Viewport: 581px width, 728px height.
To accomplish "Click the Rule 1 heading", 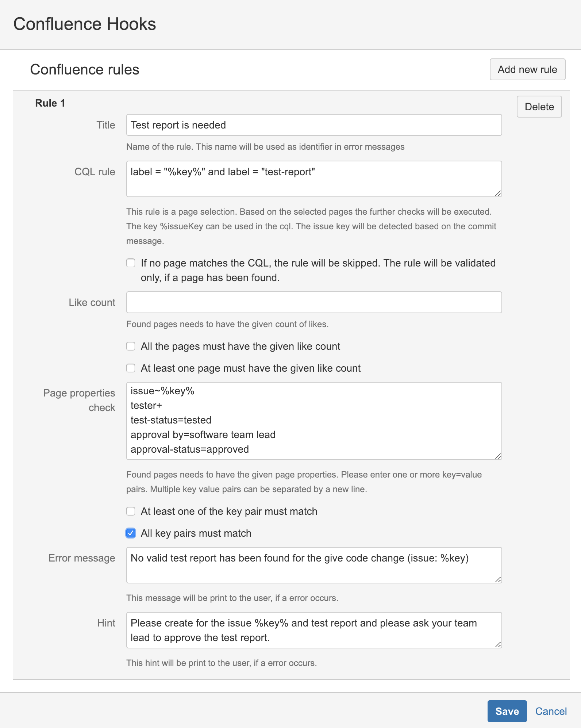I will [x=50, y=103].
